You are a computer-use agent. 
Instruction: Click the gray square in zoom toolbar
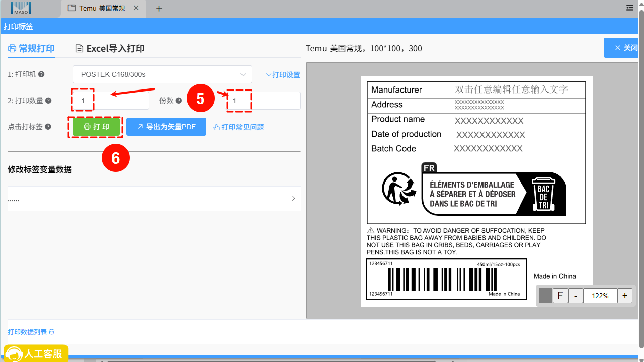(545, 296)
